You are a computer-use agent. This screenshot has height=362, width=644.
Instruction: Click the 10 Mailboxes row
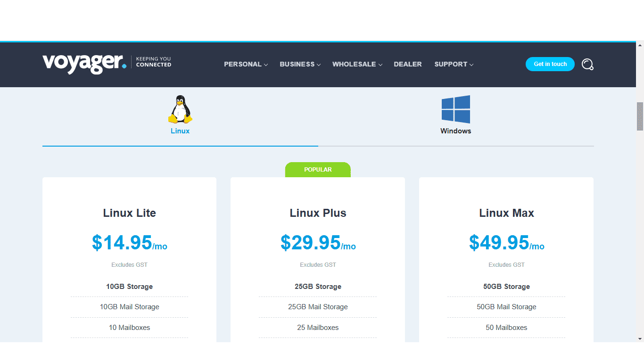pyautogui.click(x=130, y=328)
